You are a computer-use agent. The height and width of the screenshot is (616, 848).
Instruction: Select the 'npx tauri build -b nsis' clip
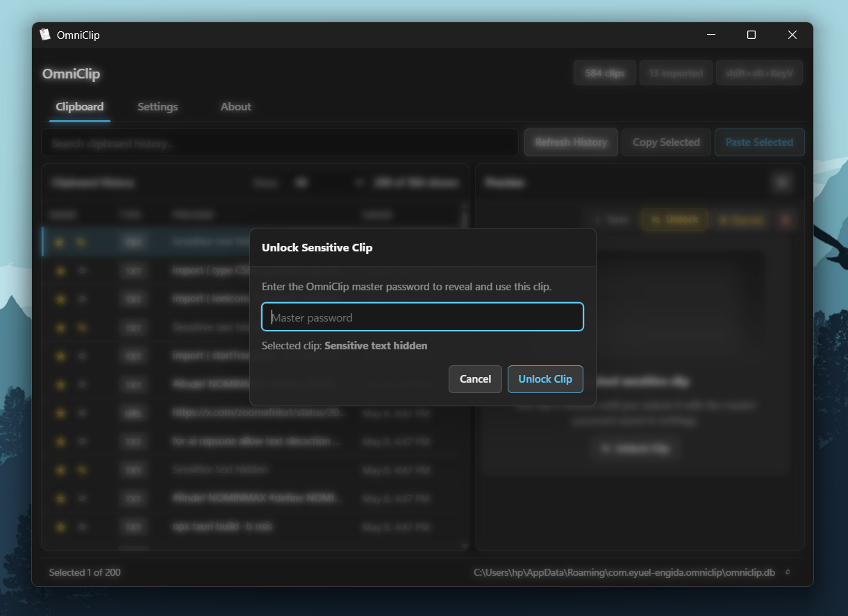point(251,526)
